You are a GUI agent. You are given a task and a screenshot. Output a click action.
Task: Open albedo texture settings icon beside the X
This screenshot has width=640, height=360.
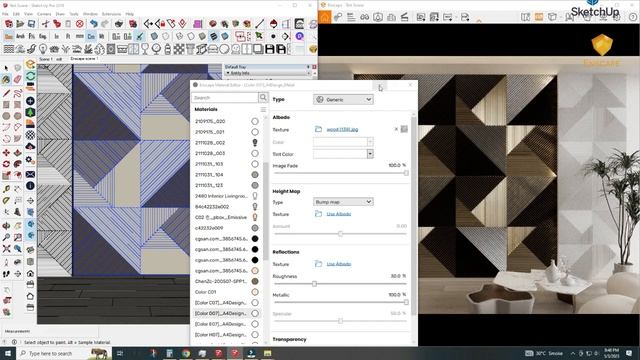click(404, 129)
